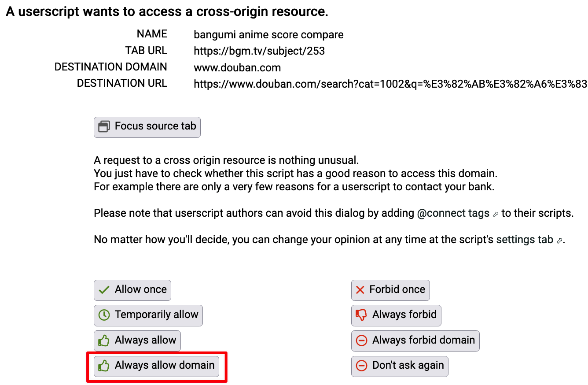Click the www.douban.com destination domain value

click(237, 67)
